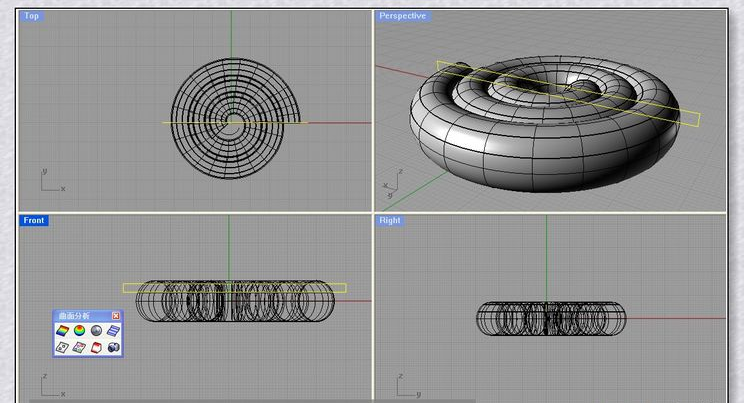Click the rainbow sphere curvature analysis icon

[x=79, y=330]
